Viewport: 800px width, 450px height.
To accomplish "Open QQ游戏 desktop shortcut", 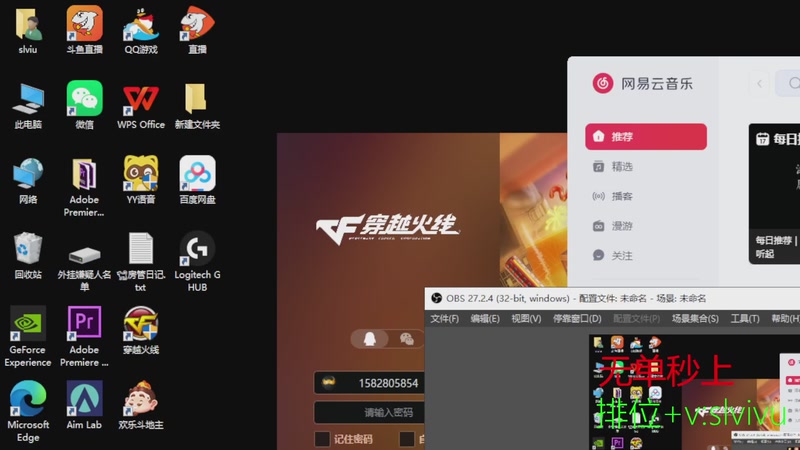I will pyautogui.click(x=141, y=24).
